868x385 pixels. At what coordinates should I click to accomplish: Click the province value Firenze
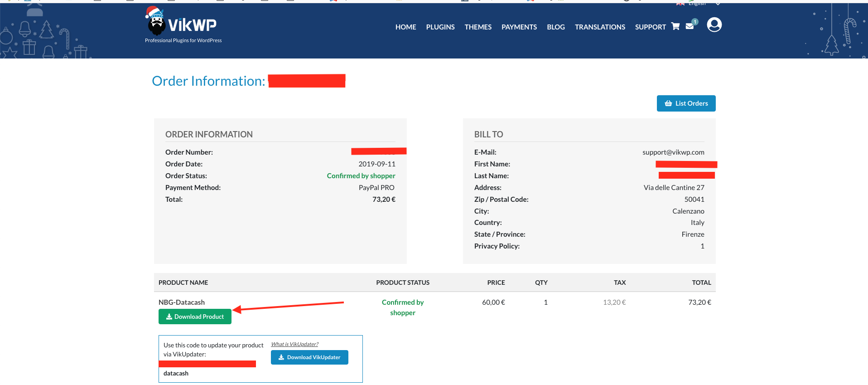693,234
